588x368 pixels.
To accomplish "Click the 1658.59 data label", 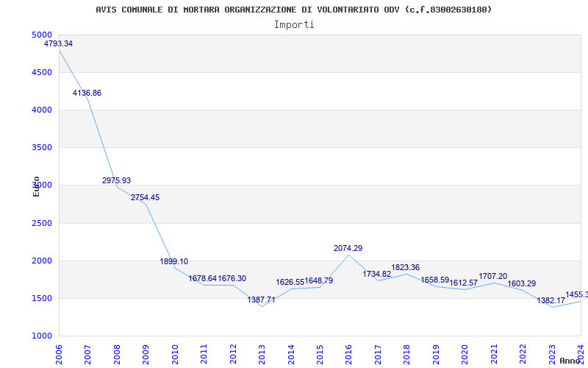I will (434, 280).
